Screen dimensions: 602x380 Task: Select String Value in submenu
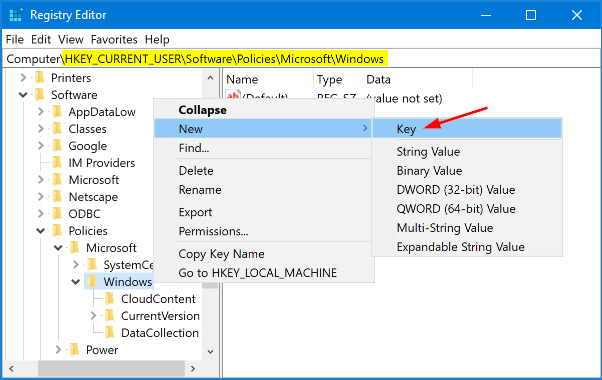[x=467, y=152]
